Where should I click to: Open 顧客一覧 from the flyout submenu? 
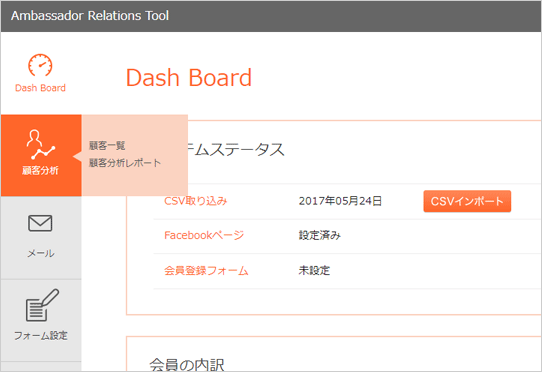point(107,146)
